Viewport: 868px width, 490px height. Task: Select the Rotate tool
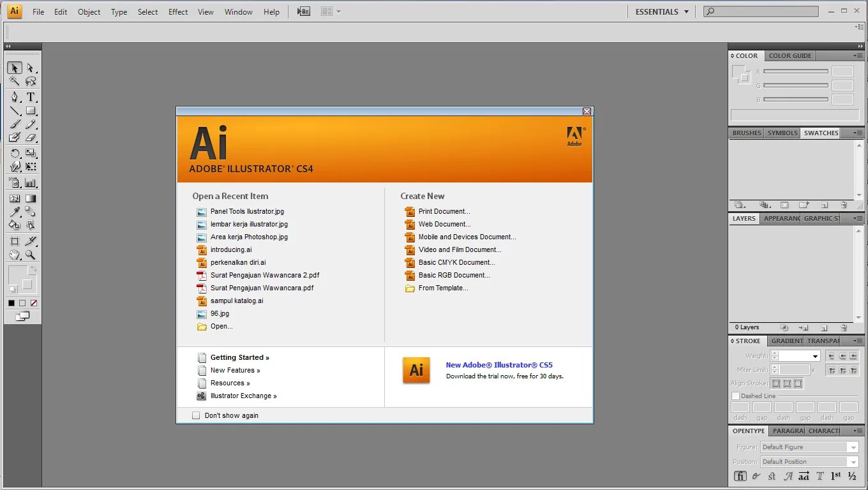pyautogui.click(x=15, y=153)
